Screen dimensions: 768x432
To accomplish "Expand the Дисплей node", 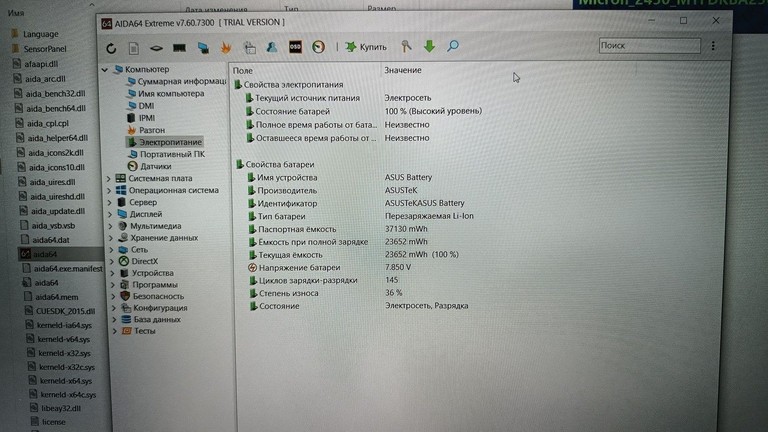I will 110,214.
